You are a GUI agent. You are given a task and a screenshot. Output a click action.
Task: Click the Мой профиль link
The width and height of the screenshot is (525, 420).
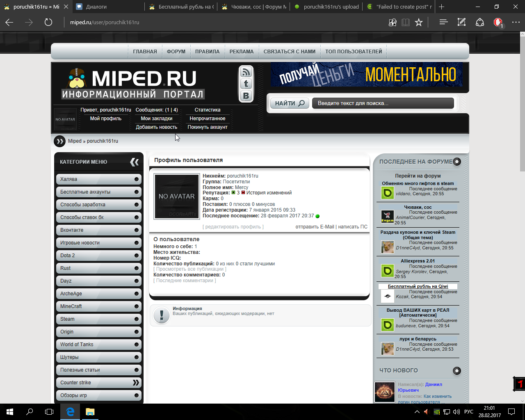point(106,119)
